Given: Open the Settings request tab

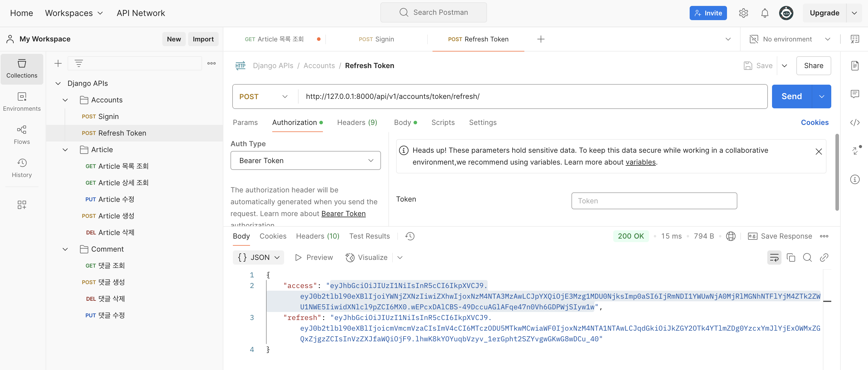Looking at the screenshot, I should 483,123.
